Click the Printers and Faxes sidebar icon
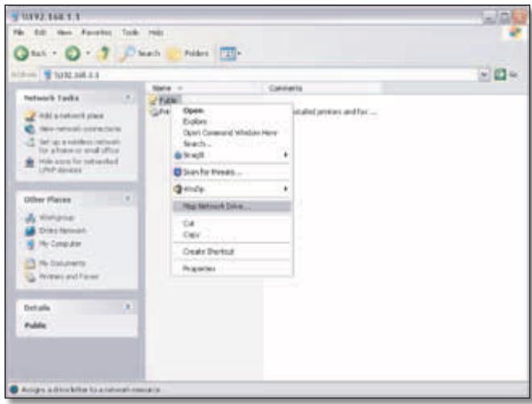Screen dimensions: 532x404 [x=31, y=277]
